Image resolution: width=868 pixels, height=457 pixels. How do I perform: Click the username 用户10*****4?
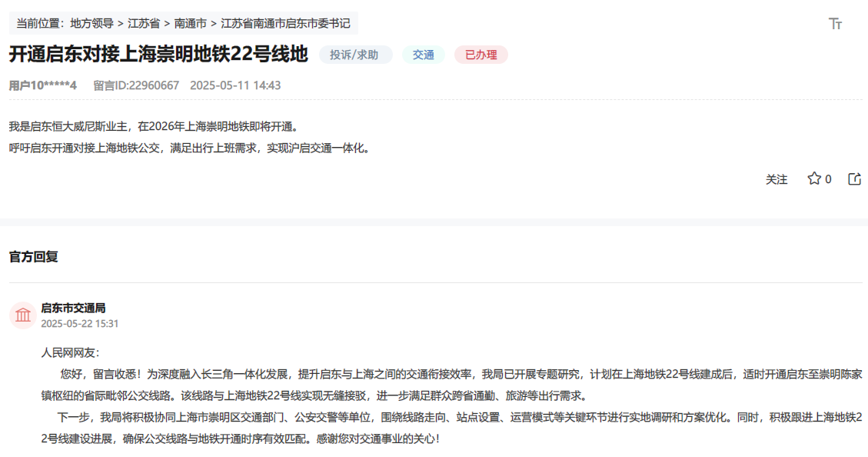coord(42,85)
